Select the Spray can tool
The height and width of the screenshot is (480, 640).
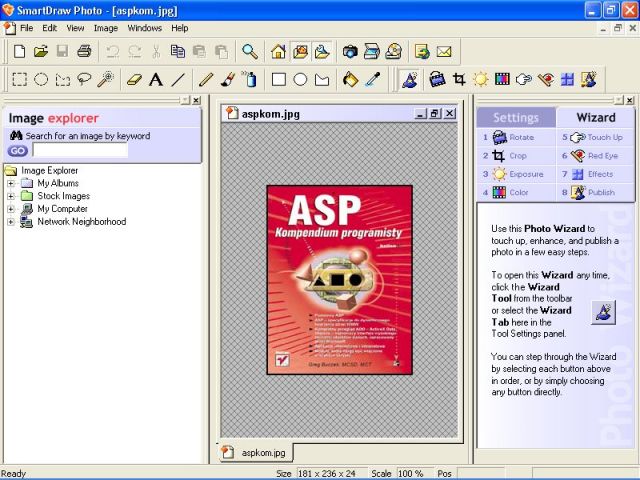point(249,79)
